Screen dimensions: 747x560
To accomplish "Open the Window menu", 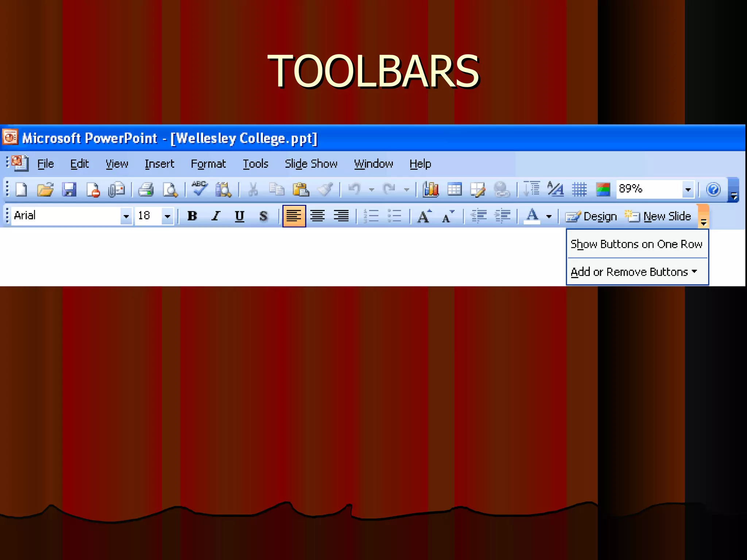I will (x=373, y=164).
